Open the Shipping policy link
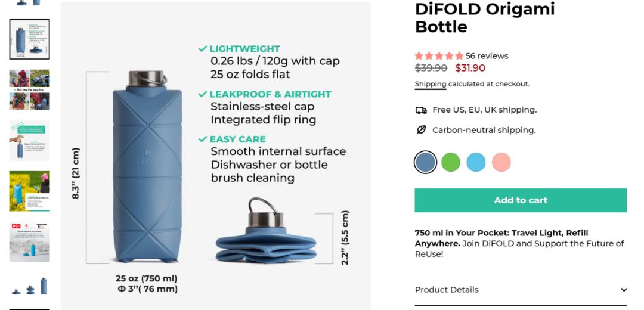The image size is (644, 310). pyautogui.click(x=431, y=84)
